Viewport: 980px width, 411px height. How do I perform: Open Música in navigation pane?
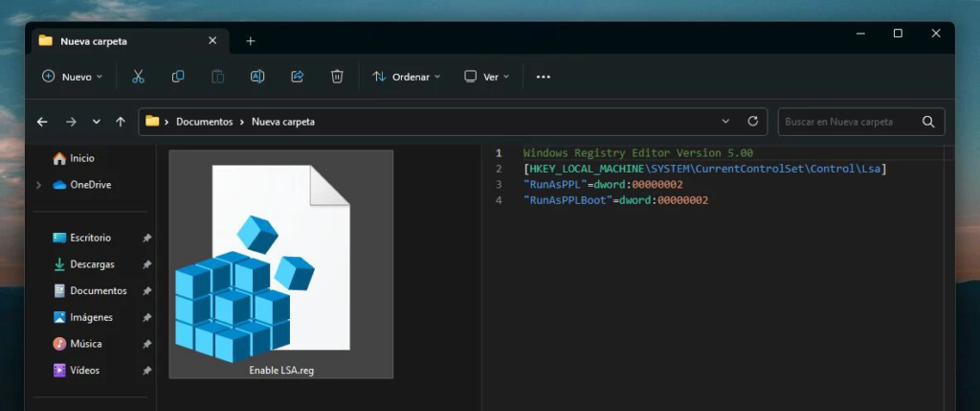click(78, 344)
